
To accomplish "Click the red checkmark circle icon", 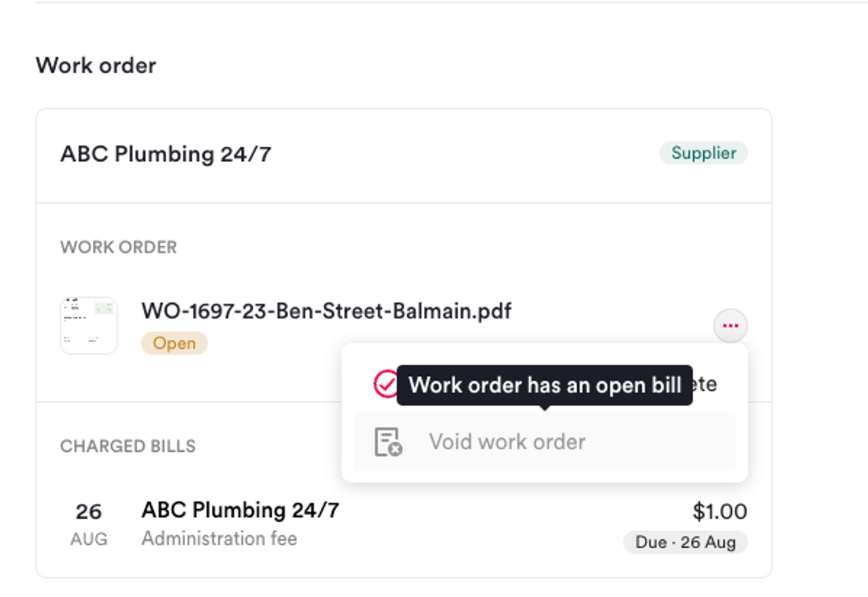I will [x=386, y=384].
